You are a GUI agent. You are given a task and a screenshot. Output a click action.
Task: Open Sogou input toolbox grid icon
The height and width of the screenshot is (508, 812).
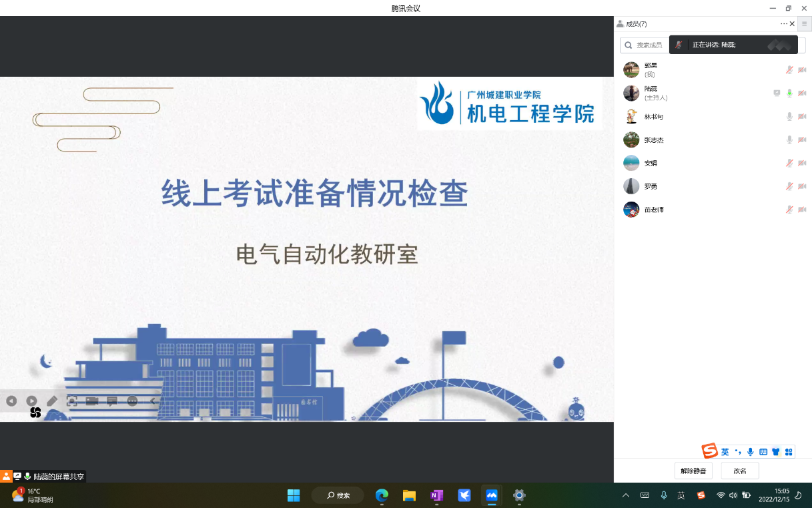click(x=789, y=452)
